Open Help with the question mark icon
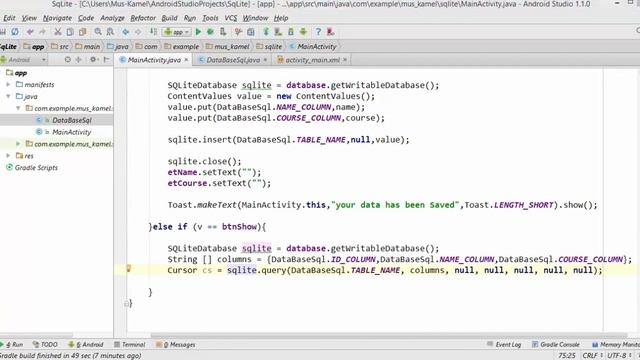The width and height of the screenshot is (640, 360). [318, 32]
